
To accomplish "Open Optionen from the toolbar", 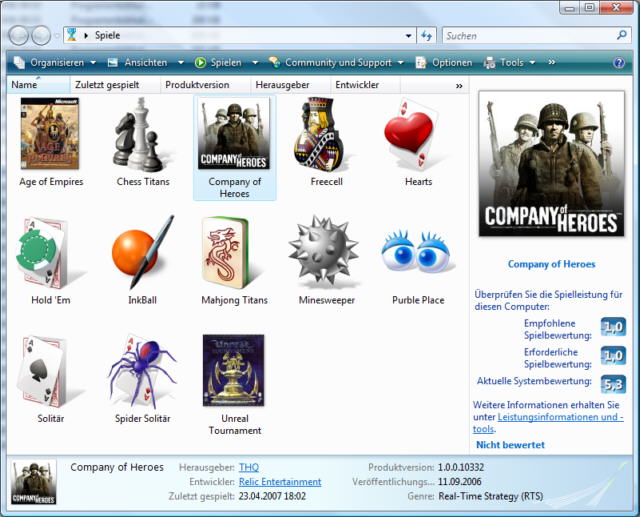I will (x=444, y=62).
